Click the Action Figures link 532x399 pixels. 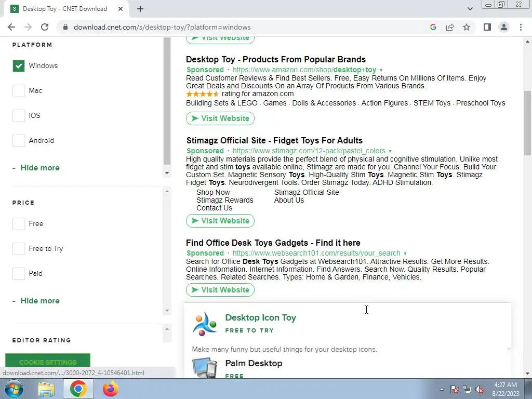pyautogui.click(x=384, y=103)
